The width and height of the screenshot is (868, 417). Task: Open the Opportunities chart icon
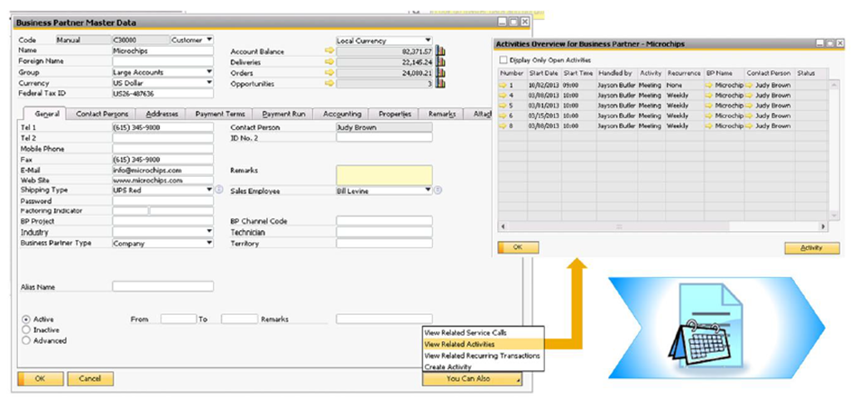click(x=440, y=84)
